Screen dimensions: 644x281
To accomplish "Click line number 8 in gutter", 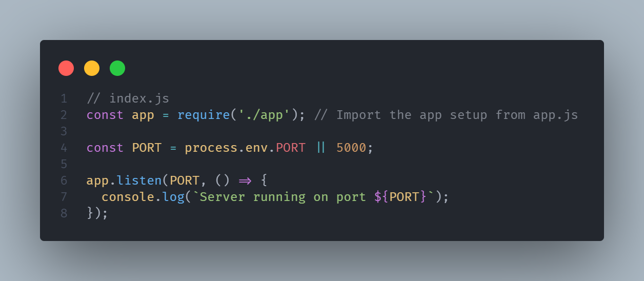I will pos(64,213).
